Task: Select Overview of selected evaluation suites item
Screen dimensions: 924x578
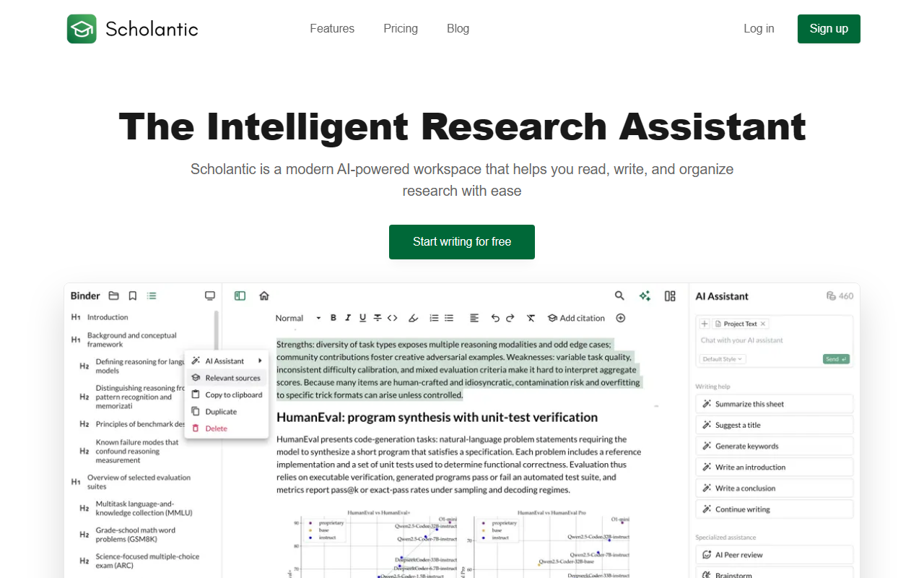Action: tap(139, 482)
